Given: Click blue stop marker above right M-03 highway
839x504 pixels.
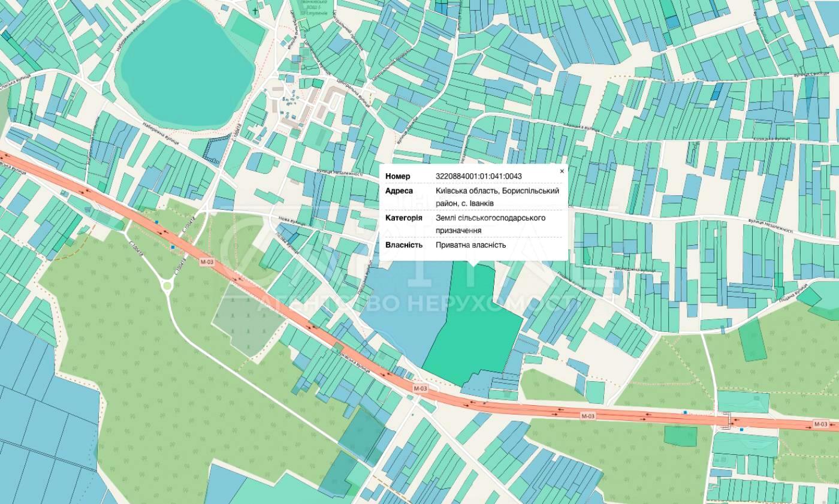Looking at the screenshot, I should 686,412.
